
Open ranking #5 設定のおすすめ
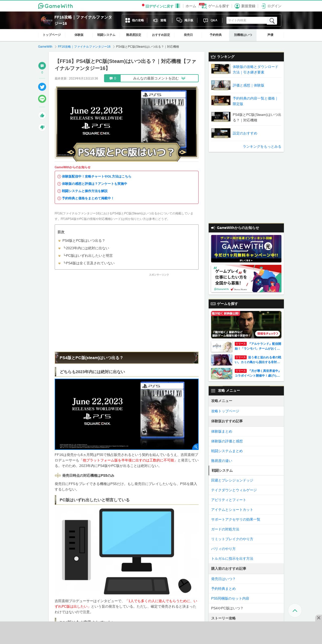click(x=245, y=133)
